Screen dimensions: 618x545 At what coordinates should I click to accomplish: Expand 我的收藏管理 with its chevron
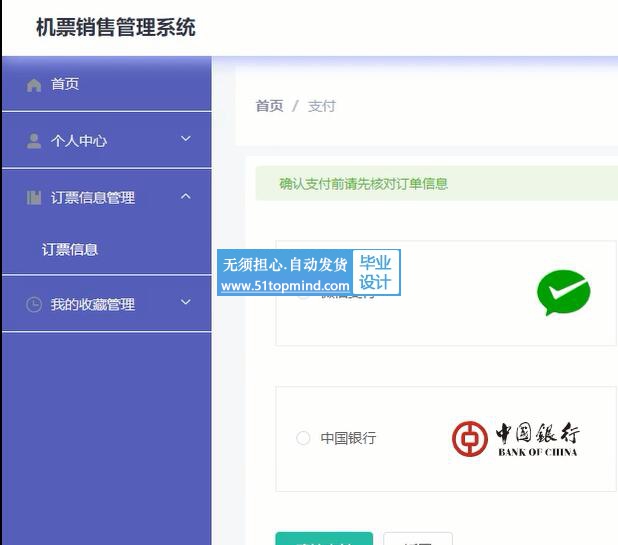coord(186,302)
